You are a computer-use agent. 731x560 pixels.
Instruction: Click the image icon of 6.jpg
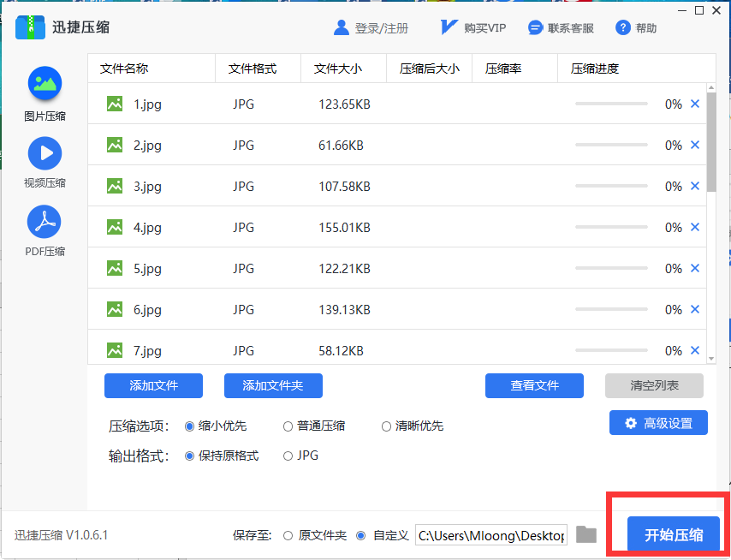point(115,308)
